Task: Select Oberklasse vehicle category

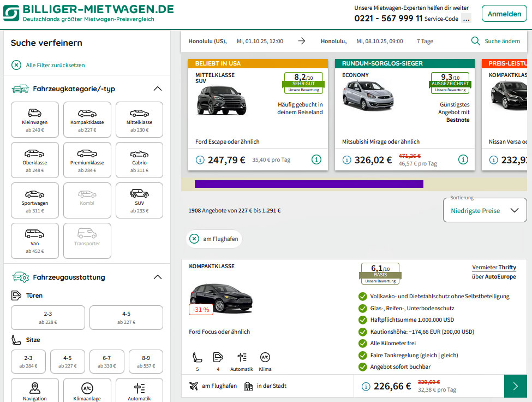Action: (x=34, y=160)
